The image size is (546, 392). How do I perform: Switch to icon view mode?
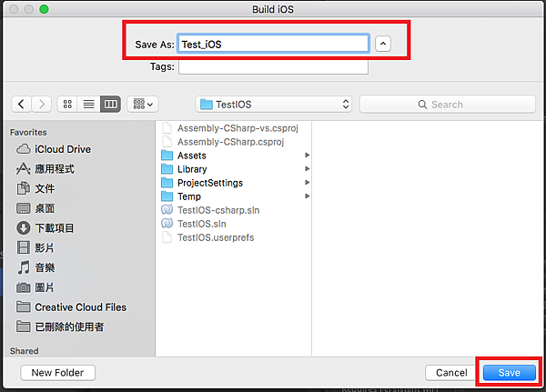(67, 104)
